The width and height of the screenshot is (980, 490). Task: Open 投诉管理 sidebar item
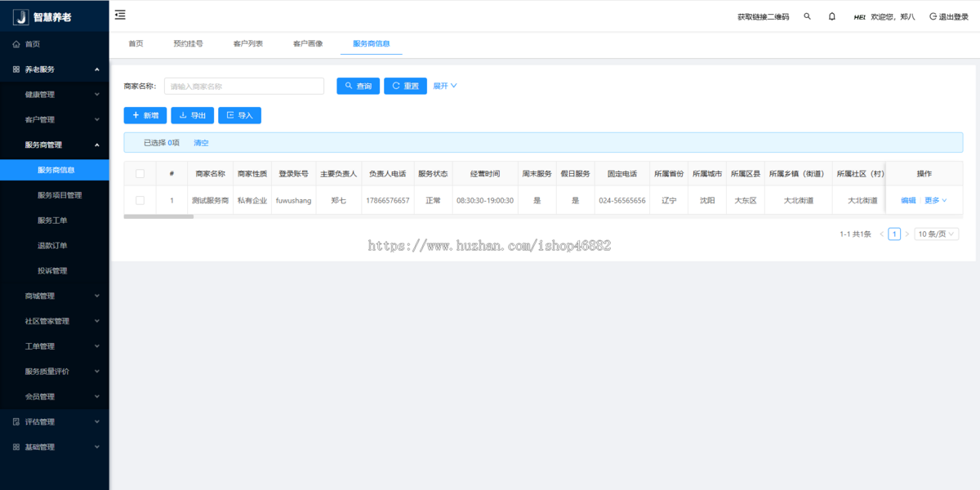[54, 271]
